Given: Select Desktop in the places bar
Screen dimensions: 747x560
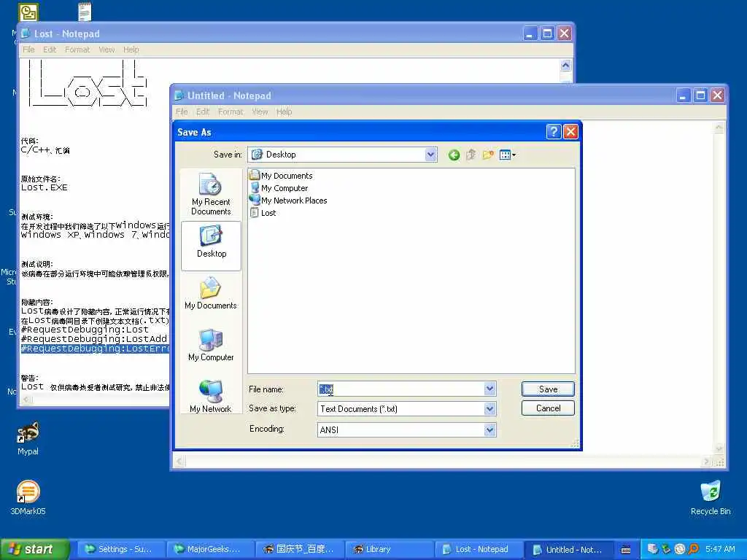Looking at the screenshot, I should [x=211, y=246].
